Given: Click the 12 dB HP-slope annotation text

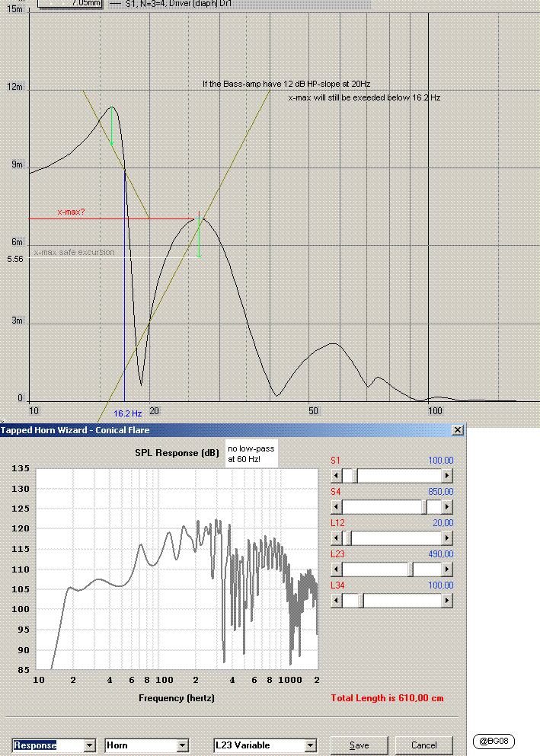Looking at the screenshot, I should [286, 84].
